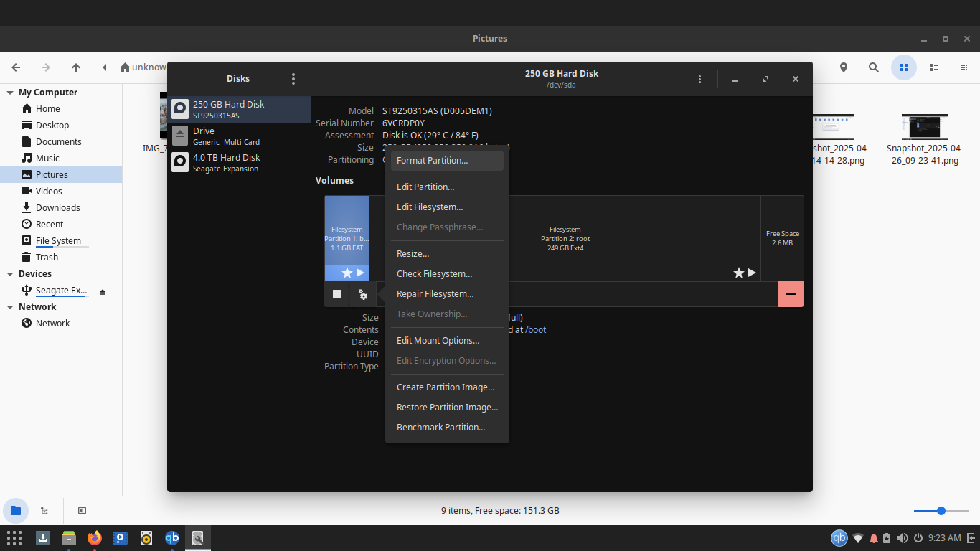Open the /boot mount point link
The width and height of the screenshot is (980, 551).
click(535, 330)
